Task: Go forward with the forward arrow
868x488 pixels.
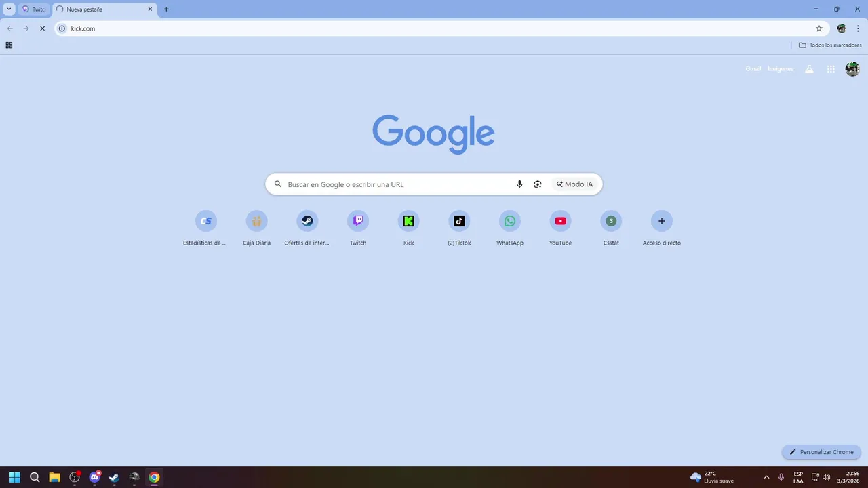Action: click(x=26, y=28)
